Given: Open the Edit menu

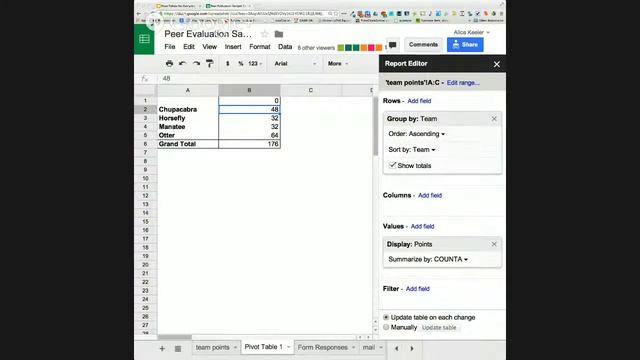Looking at the screenshot, I should (189, 47).
